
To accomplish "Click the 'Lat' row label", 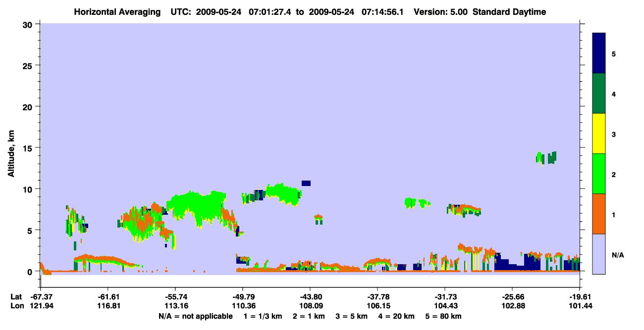I will [x=16, y=297].
